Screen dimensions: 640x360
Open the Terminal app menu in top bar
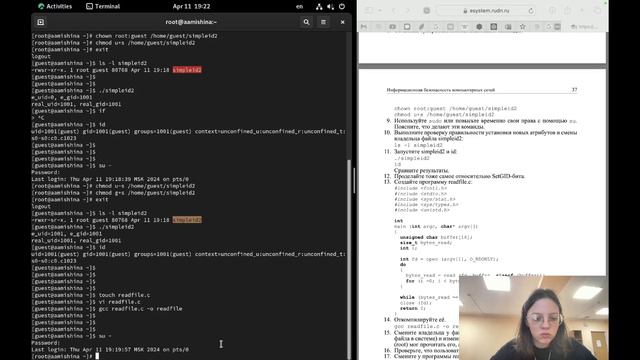(x=103, y=6)
